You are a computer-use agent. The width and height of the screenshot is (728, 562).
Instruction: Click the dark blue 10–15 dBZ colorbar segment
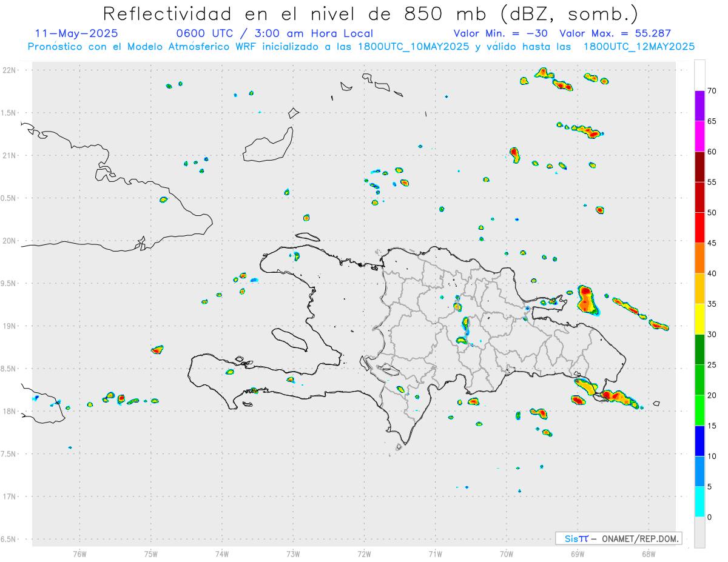pyautogui.click(x=699, y=441)
